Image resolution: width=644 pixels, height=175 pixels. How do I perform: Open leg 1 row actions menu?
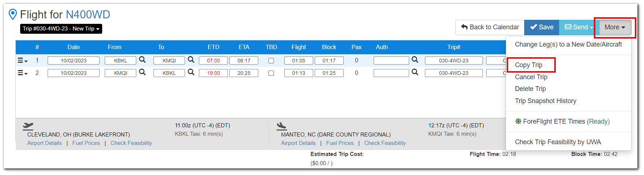coord(23,61)
